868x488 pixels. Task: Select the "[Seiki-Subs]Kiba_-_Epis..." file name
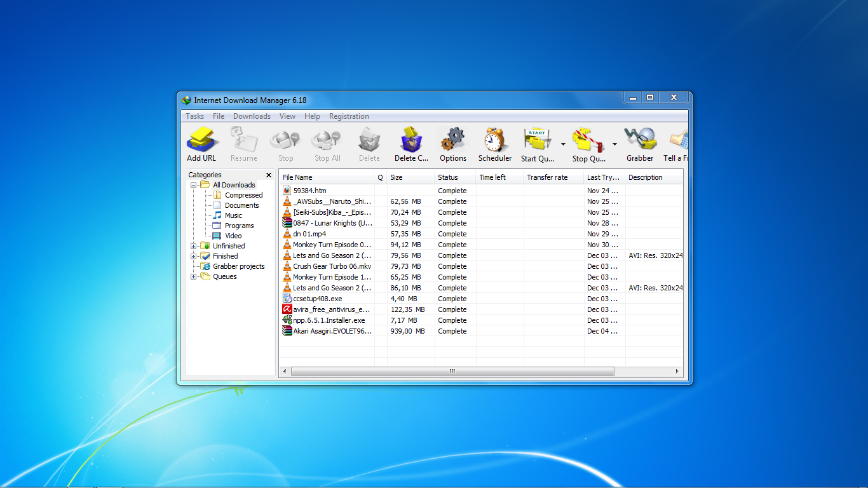(x=332, y=212)
